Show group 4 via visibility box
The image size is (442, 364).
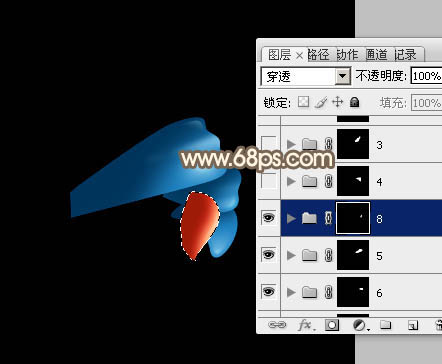(x=269, y=181)
